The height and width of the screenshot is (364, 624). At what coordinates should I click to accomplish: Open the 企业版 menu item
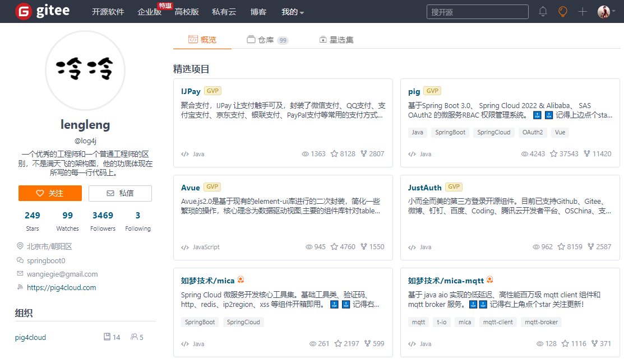(149, 12)
